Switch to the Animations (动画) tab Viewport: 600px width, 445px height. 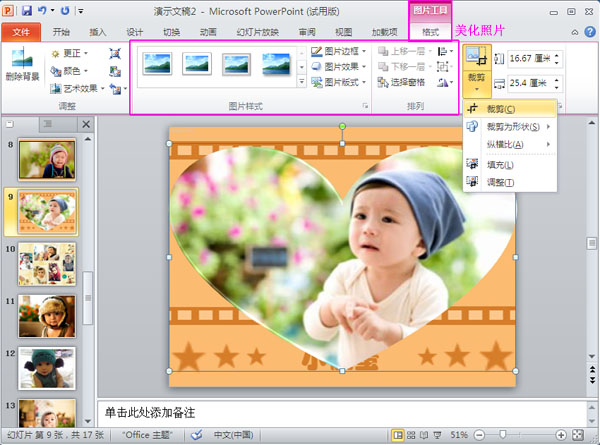click(x=208, y=32)
